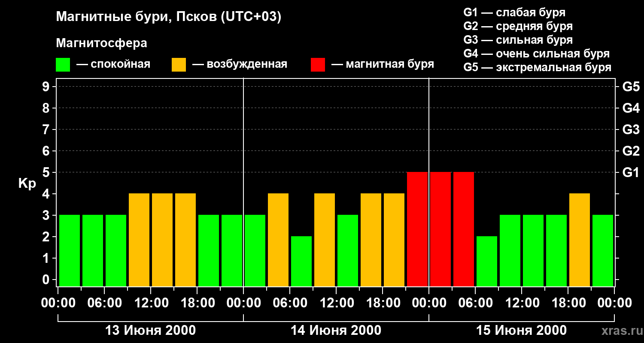
Task: Click the G5 tick label on the right axis
Action: [x=631, y=87]
